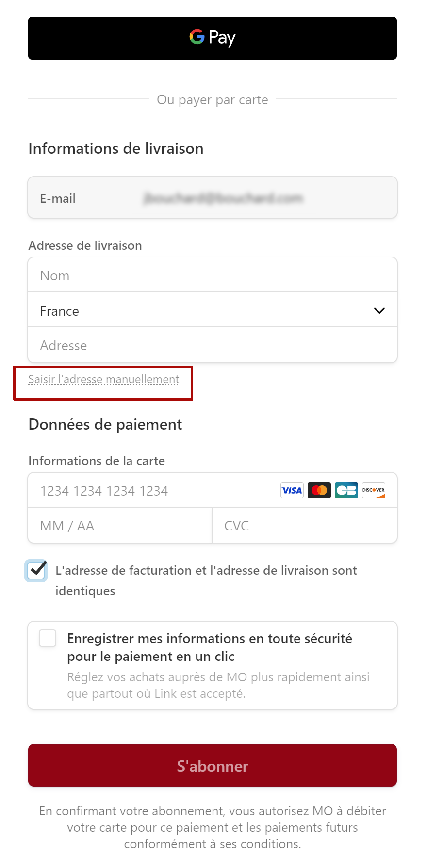Click the Discover card icon
Screen dimensions: 443x868
click(x=373, y=490)
